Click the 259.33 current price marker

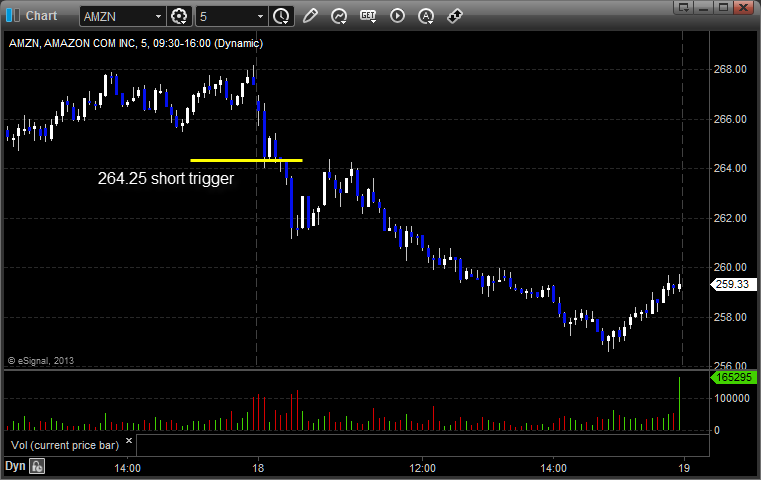tap(734, 284)
